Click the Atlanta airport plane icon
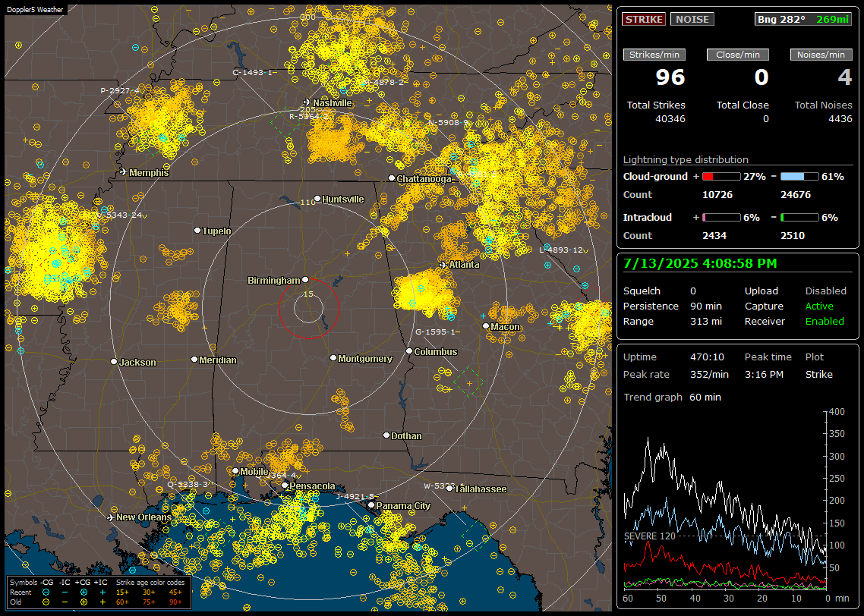The height and width of the screenshot is (616, 864). pos(443,265)
